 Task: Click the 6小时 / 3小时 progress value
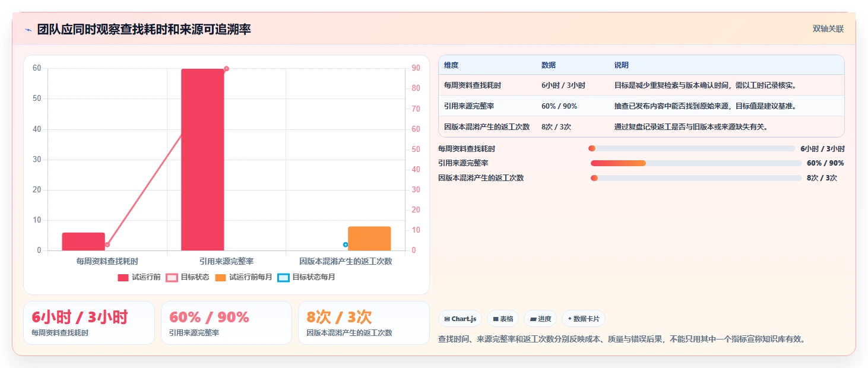pos(822,149)
